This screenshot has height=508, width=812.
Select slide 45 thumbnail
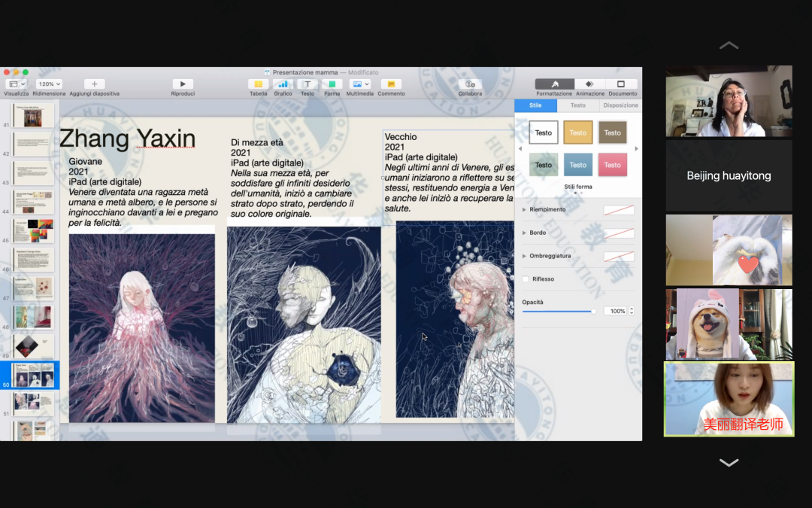[x=33, y=231]
